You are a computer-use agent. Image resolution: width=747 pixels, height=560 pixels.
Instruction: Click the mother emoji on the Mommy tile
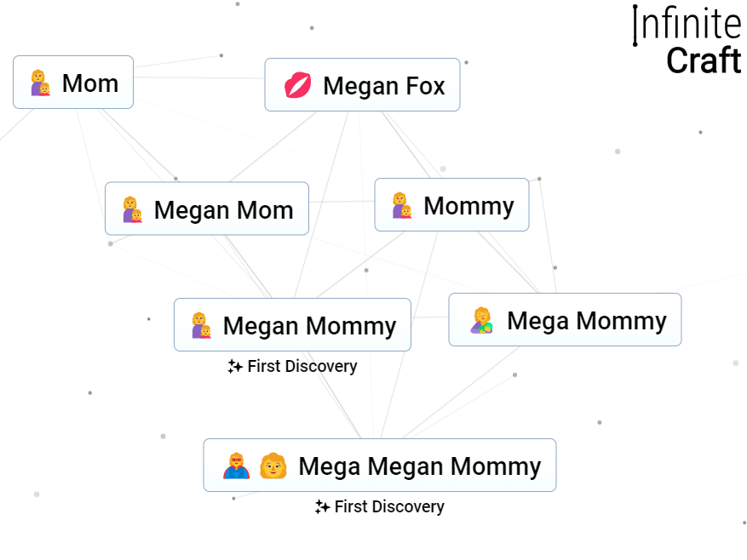pos(401,204)
